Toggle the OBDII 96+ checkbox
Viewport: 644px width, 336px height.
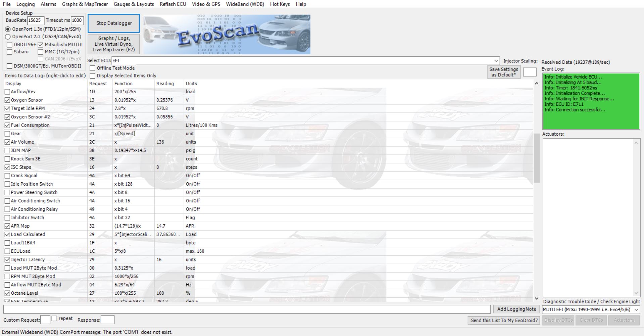coord(9,45)
